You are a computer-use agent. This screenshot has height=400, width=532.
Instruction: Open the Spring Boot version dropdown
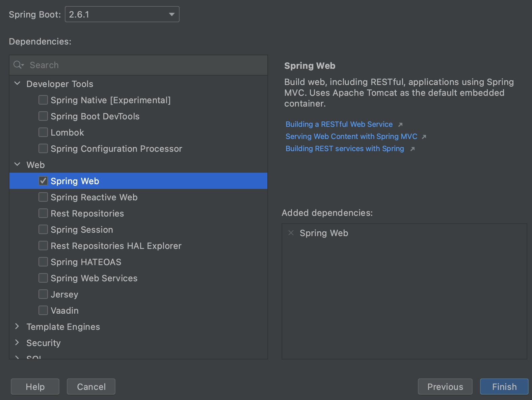click(122, 15)
